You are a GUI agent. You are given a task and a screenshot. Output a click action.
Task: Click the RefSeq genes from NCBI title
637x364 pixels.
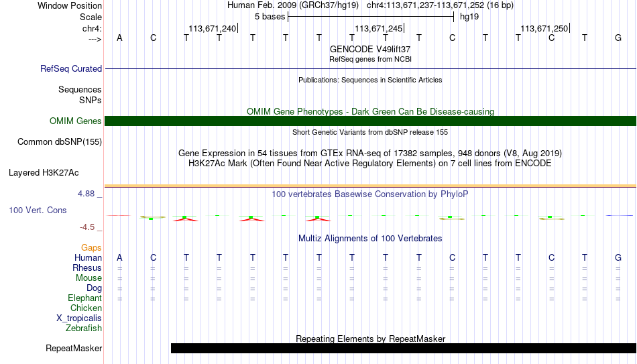click(371, 59)
